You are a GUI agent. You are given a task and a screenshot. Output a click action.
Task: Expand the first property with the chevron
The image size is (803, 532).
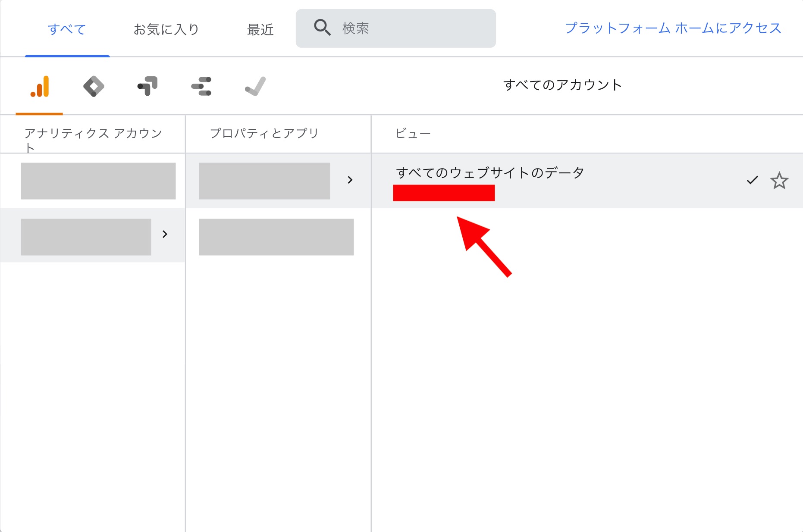[350, 180]
